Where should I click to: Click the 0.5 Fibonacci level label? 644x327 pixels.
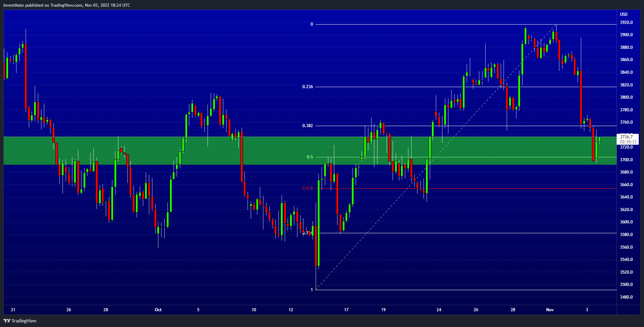click(x=310, y=157)
